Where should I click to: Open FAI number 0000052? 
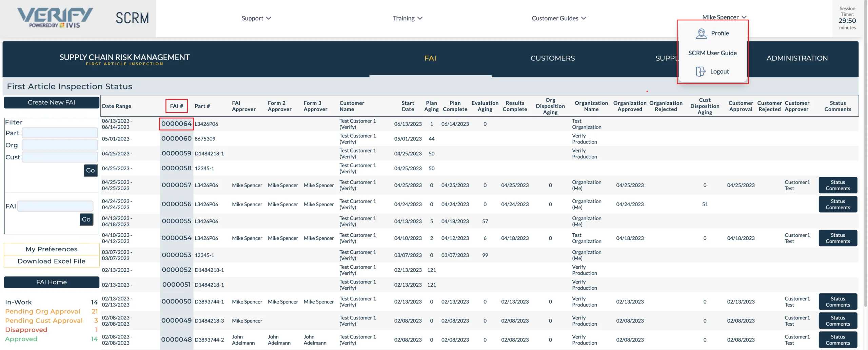[x=176, y=270]
